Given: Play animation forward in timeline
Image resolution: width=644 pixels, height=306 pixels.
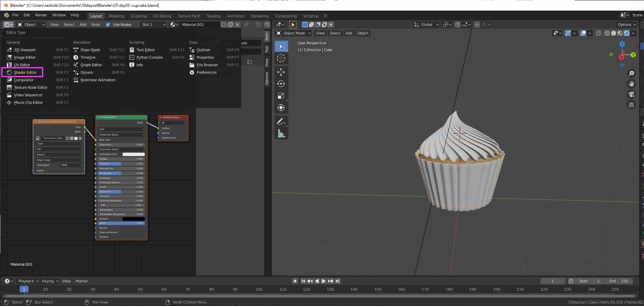Looking at the screenshot, I should [323, 281].
